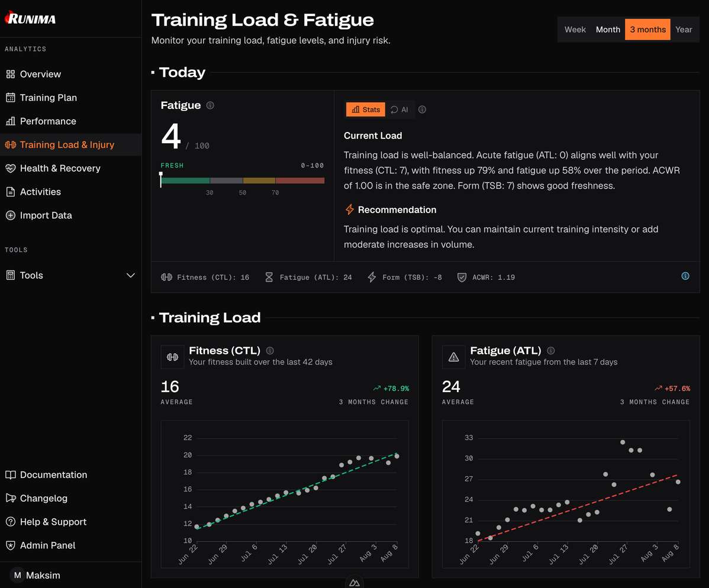Open the Overview page

[x=70, y=74]
